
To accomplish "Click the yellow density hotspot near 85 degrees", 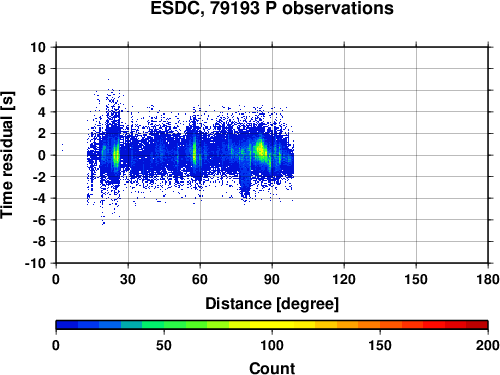I will [x=260, y=149].
